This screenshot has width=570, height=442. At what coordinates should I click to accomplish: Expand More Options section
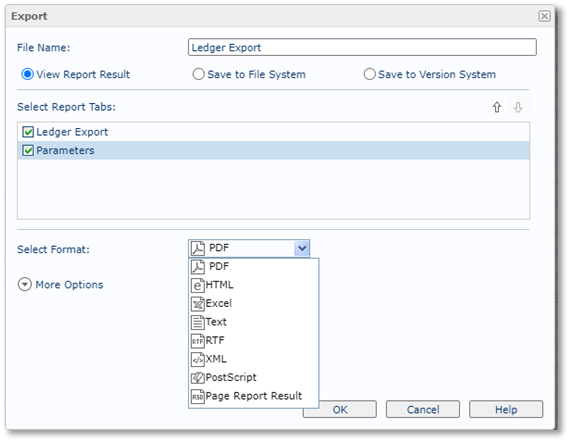tap(25, 284)
